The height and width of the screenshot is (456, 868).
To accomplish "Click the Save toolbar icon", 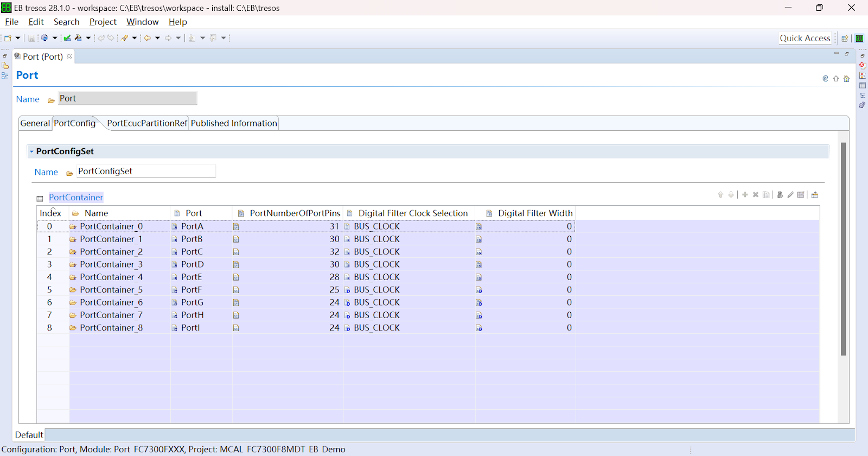I will [x=32, y=38].
